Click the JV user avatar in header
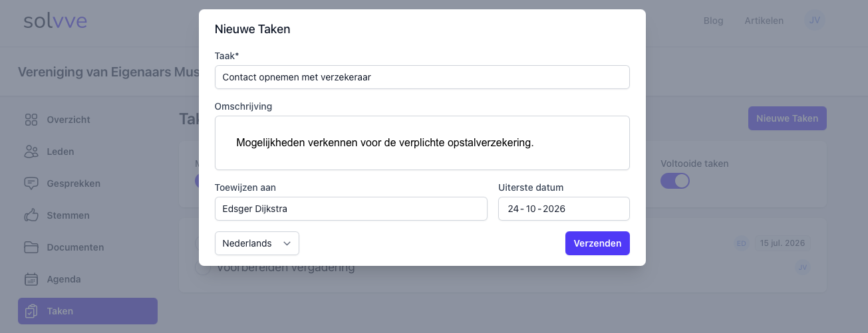The image size is (868, 333). tap(814, 21)
